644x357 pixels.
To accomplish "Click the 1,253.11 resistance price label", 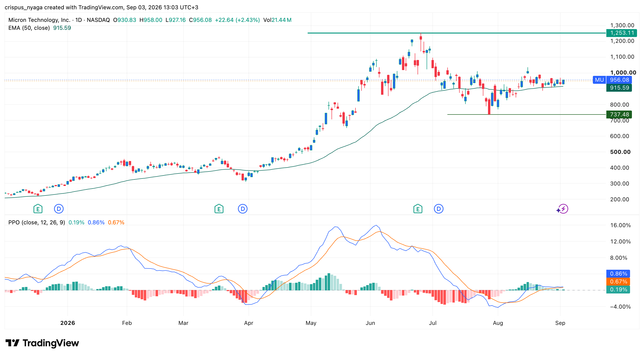I will pyautogui.click(x=621, y=33).
